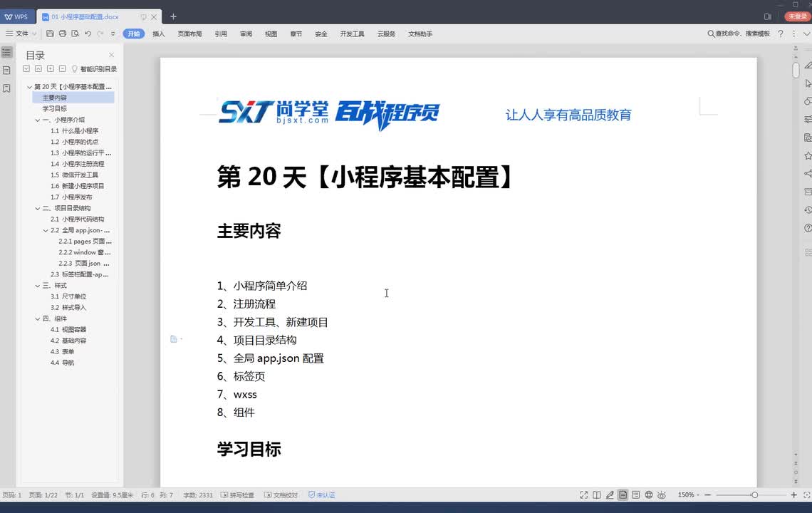Switch to outline view icon
This screenshot has height=513, width=812.
click(x=635, y=495)
